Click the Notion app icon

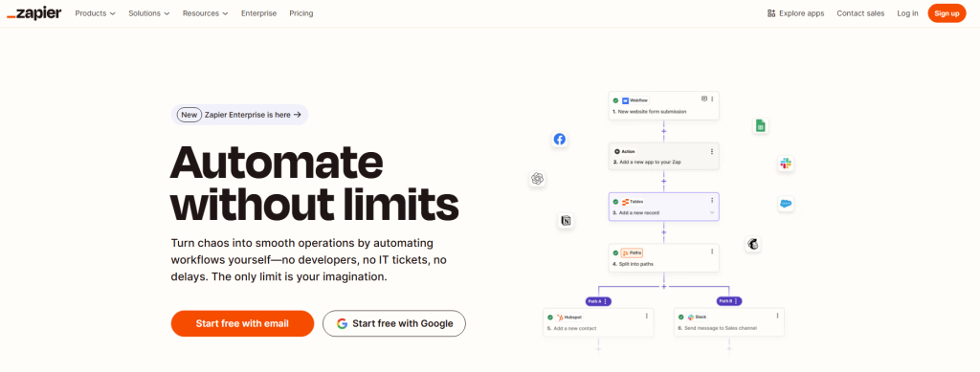(x=567, y=221)
